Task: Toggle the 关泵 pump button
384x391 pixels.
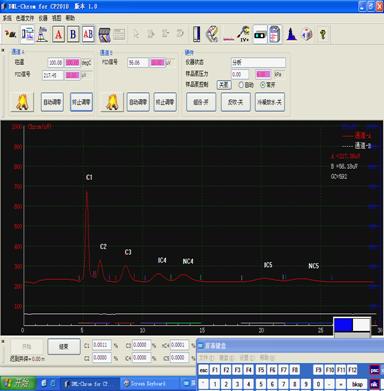Action: (224, 85)
